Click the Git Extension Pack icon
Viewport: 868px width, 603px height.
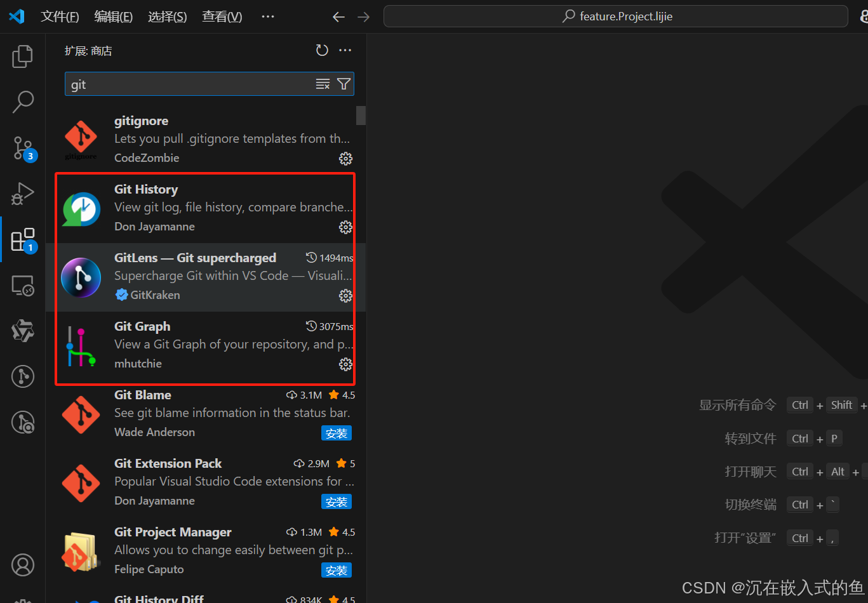click(x=81, y=483)
